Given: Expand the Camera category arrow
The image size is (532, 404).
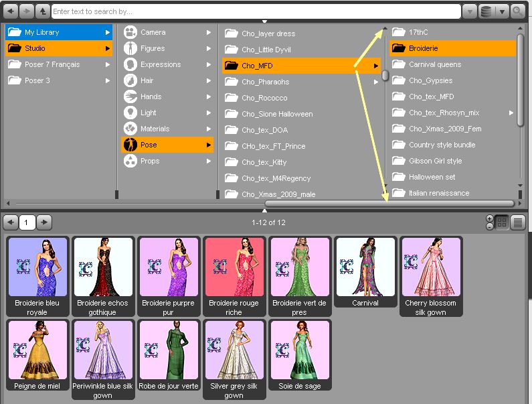Looking at the screenshot, I should [209, 32].
